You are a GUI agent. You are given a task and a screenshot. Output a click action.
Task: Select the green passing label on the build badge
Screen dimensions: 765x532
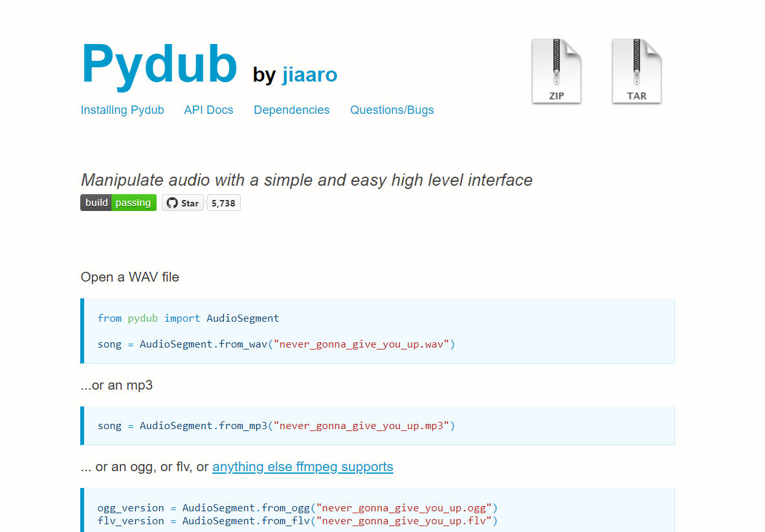[133, 203]
